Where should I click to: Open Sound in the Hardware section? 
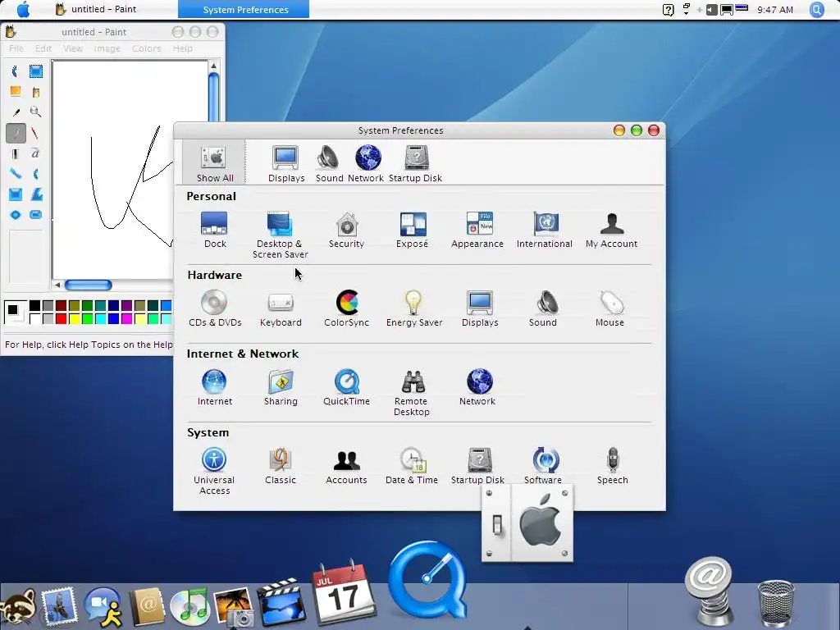pos(543,308)
